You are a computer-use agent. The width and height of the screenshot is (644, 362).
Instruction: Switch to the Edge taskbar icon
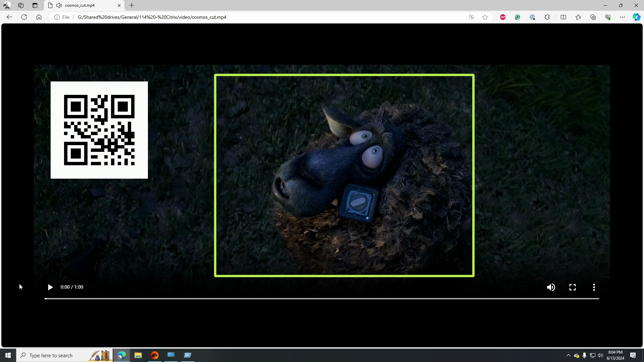coord(121,355)
